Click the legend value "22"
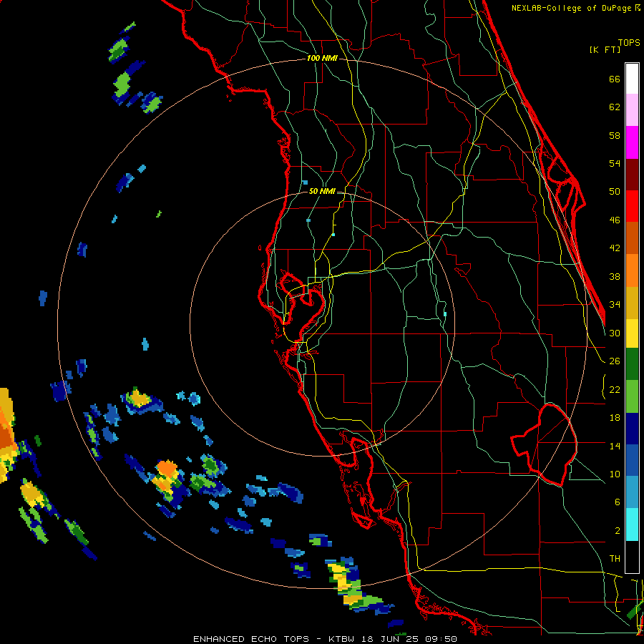 tap(615, 389)
